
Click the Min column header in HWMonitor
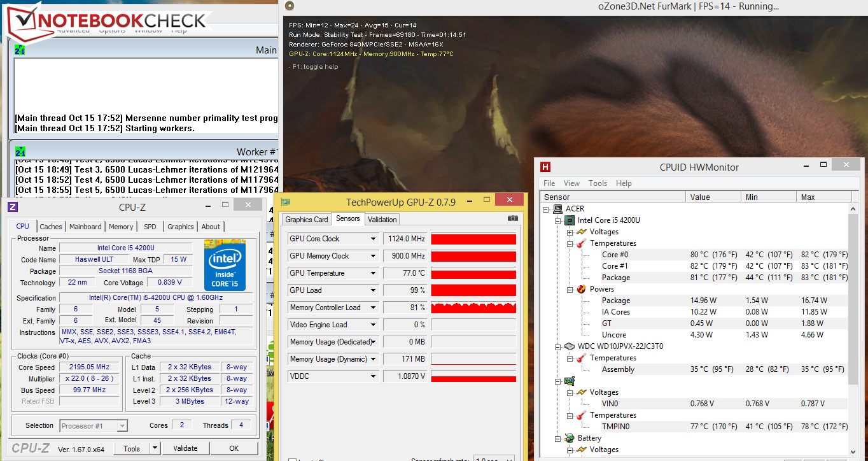(768, 197)
